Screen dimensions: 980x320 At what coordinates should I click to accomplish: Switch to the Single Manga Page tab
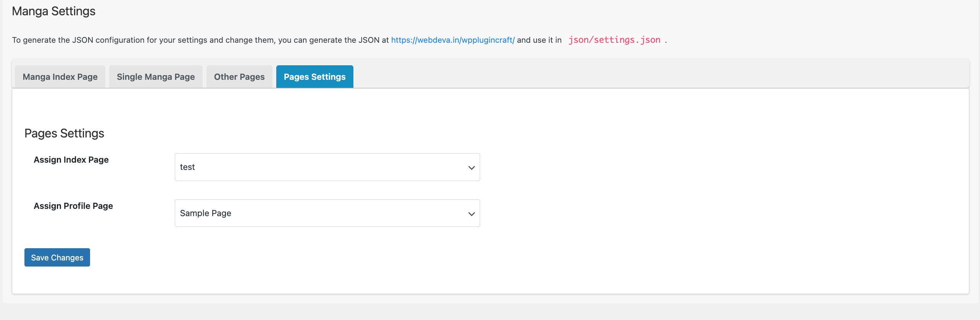[x=156, y=77]
